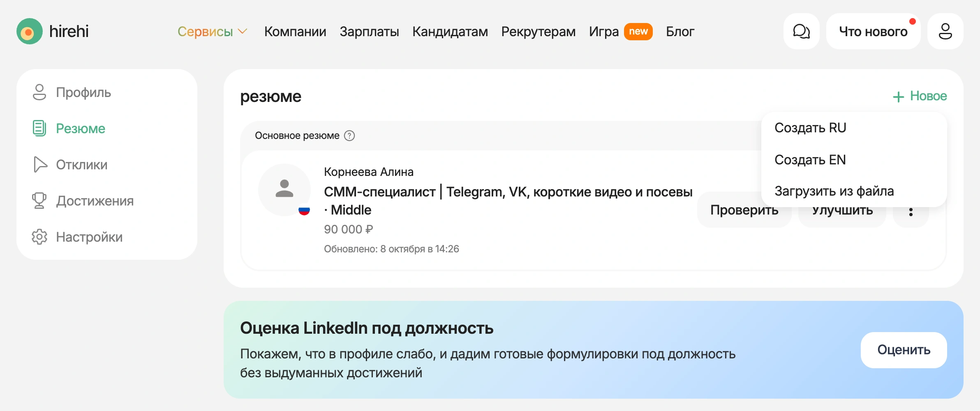Click the hirehi logo icon
Image resolution: width=980 pixels, height=411 pixels.
[x=29, y=31]
